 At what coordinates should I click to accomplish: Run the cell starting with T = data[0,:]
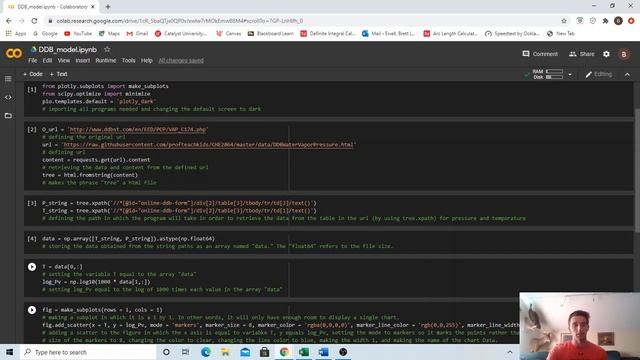click(x=32, y=267)
